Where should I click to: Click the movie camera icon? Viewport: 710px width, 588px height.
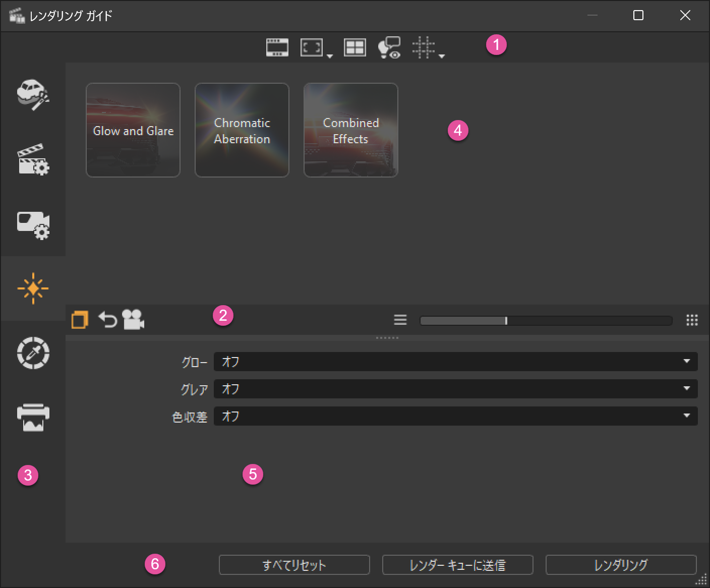[133, 320]
